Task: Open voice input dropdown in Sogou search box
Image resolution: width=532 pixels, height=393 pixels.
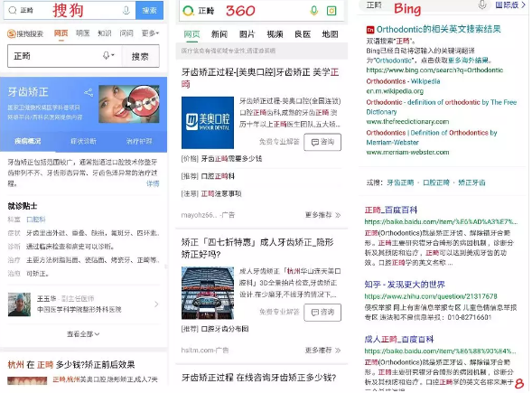Action: 109,56
